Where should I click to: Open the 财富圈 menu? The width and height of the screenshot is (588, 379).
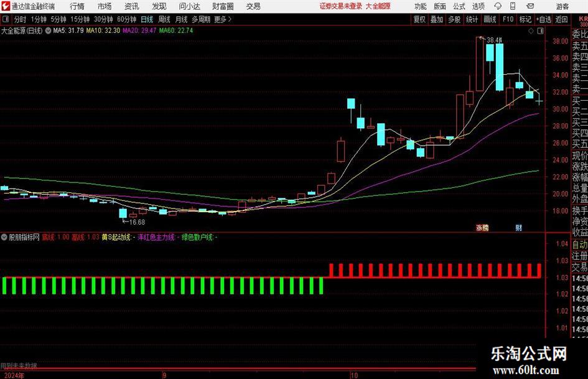pyautogui.click(x=223, y=6)
